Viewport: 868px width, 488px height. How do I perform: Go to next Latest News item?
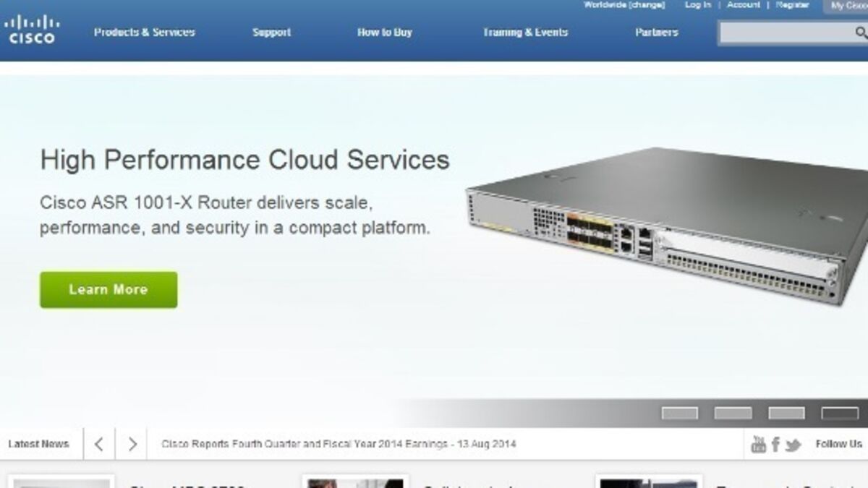[132, 444]
